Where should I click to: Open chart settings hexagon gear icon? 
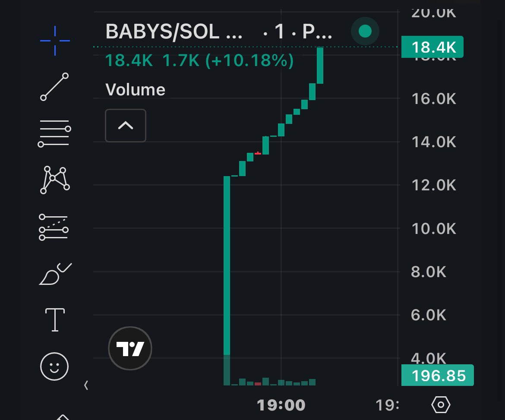tap(441, 404)
